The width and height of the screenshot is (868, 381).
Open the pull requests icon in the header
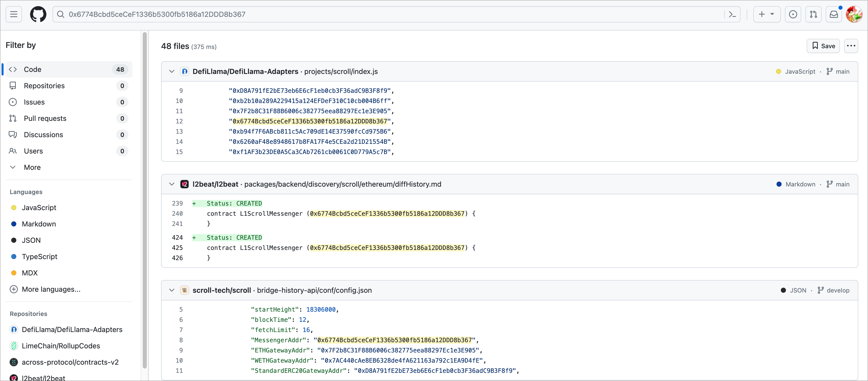point(814,14)
